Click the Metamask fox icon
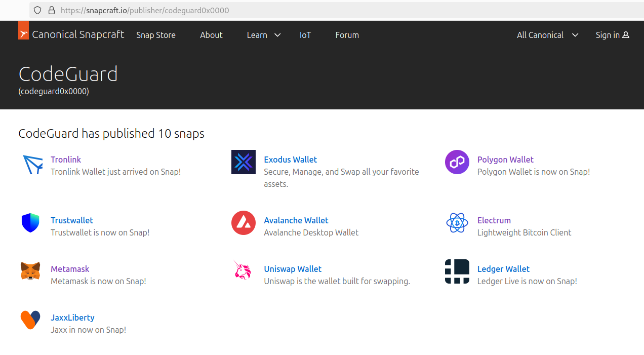 pos(30,271)
